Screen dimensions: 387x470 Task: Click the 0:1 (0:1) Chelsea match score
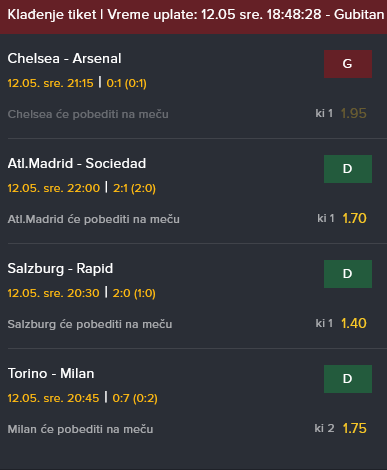pyautogui.click(x=126, y=83)
